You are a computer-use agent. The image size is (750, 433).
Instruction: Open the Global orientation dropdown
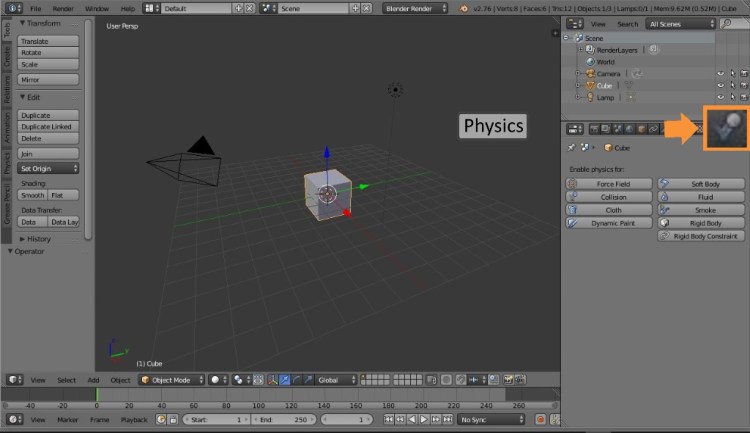(336, 379)
